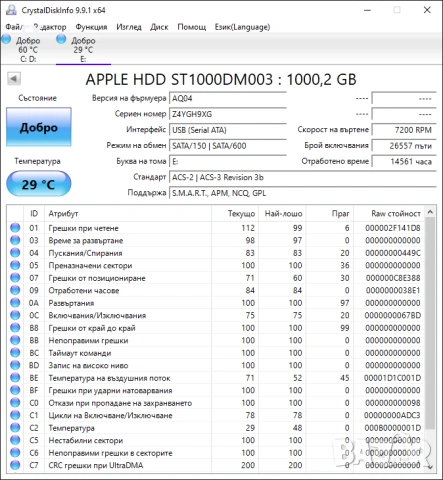
Task: Open the Функция menu
Action: tap(91, 27)
